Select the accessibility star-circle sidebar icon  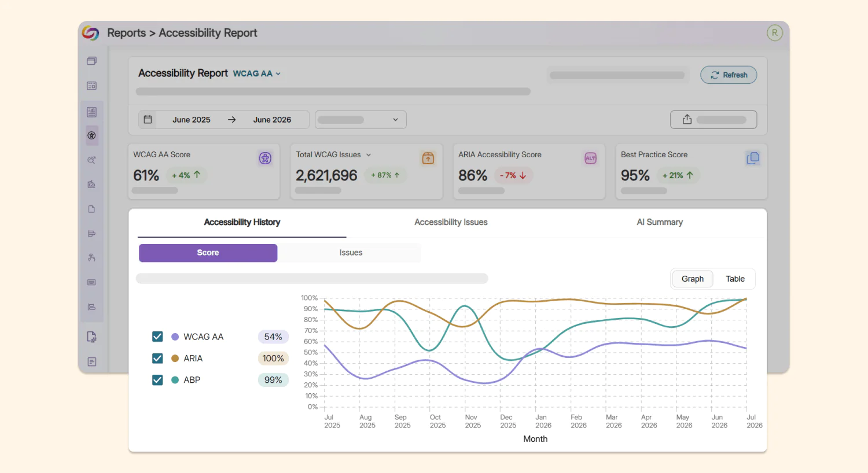pos(91,135)
